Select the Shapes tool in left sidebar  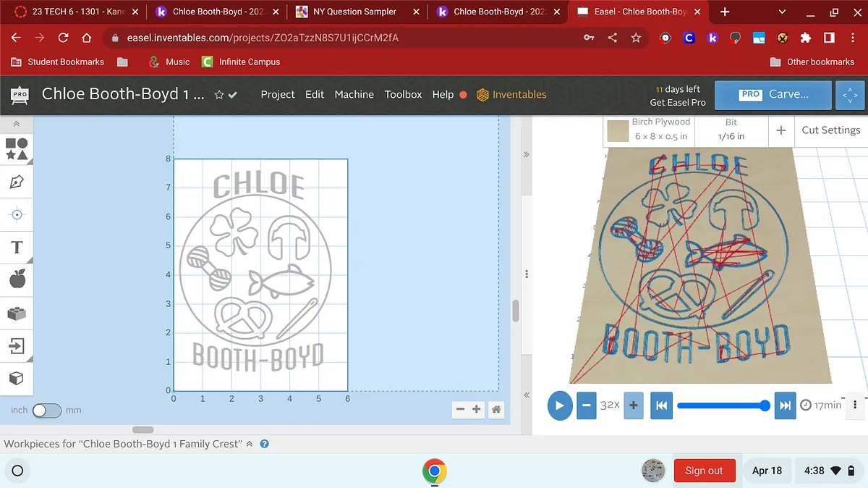click(x=17, y=149)
